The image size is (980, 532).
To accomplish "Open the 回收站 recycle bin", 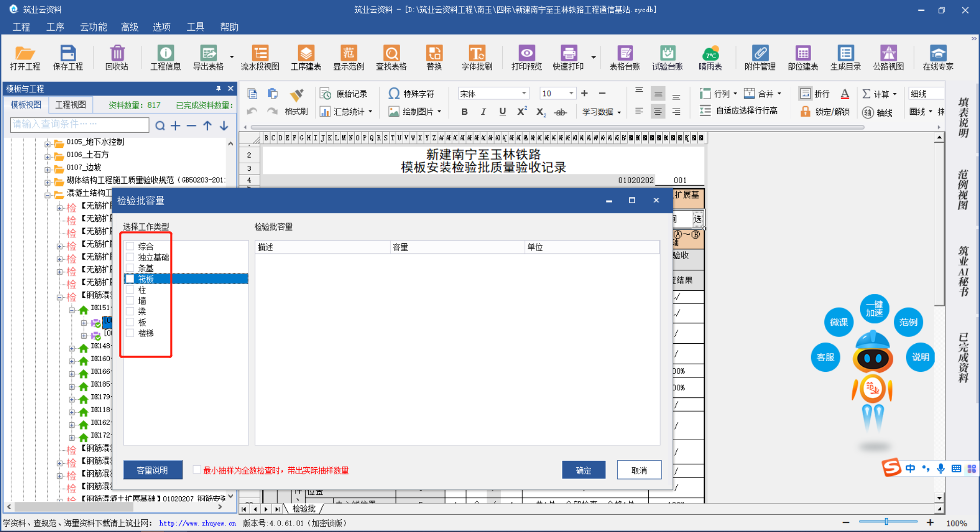I will point(117,57).
